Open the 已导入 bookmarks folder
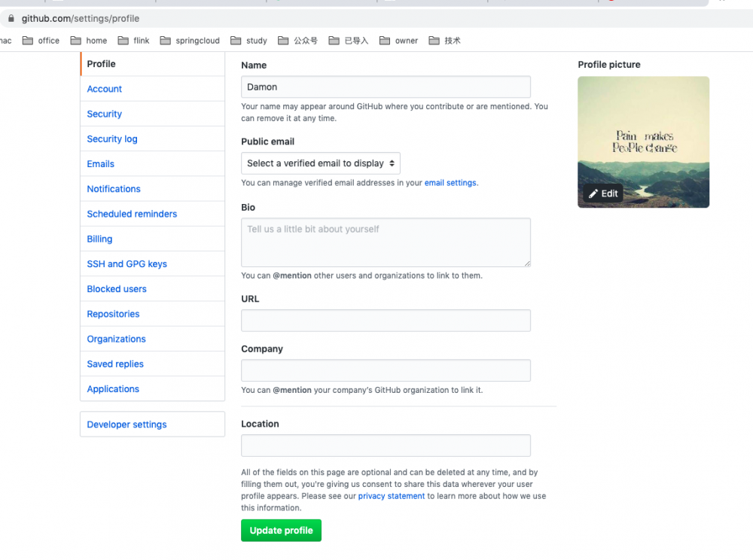Screen dimensions: 753x560 coord(349,41)
